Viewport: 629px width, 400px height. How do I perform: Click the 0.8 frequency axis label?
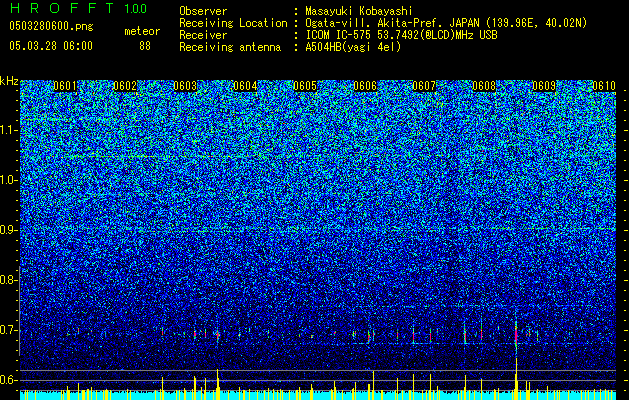8,280
